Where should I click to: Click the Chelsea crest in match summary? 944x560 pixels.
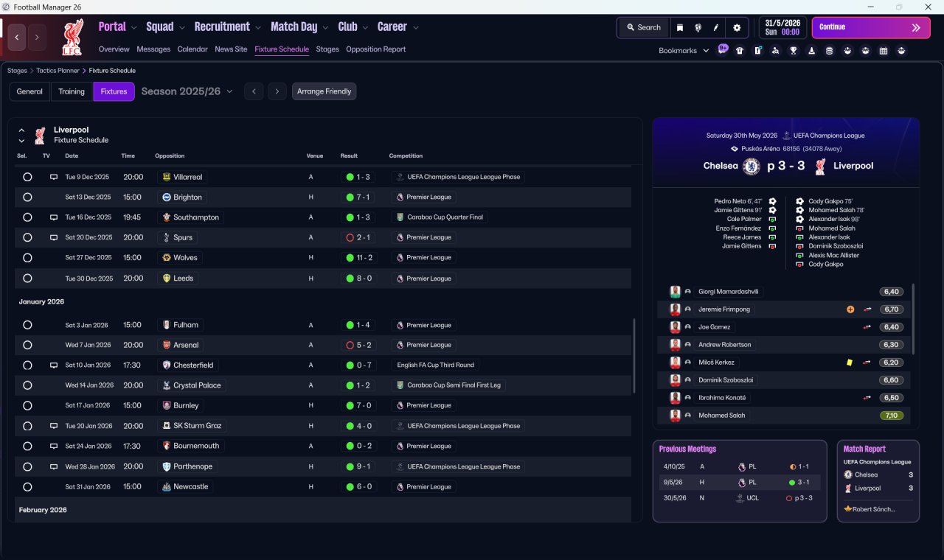coord(752,166)
